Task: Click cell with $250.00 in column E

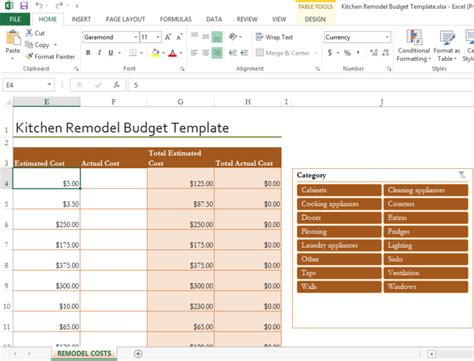Action: 47,219
